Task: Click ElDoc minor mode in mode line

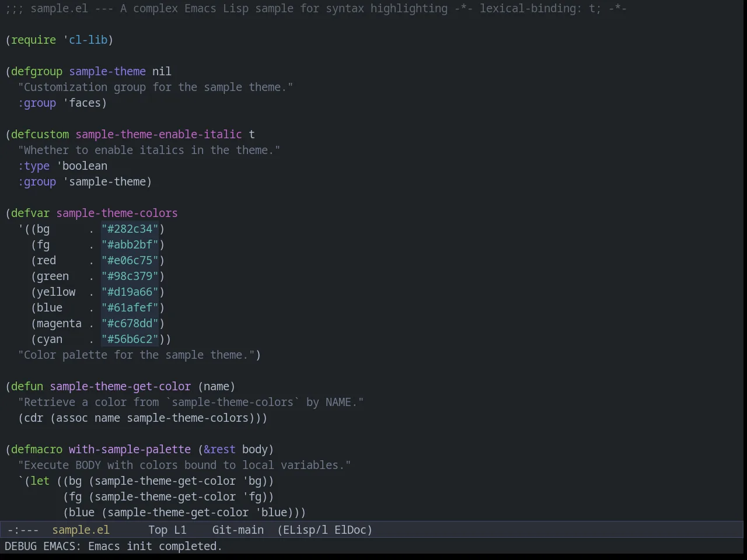Action: click(350, 530)
